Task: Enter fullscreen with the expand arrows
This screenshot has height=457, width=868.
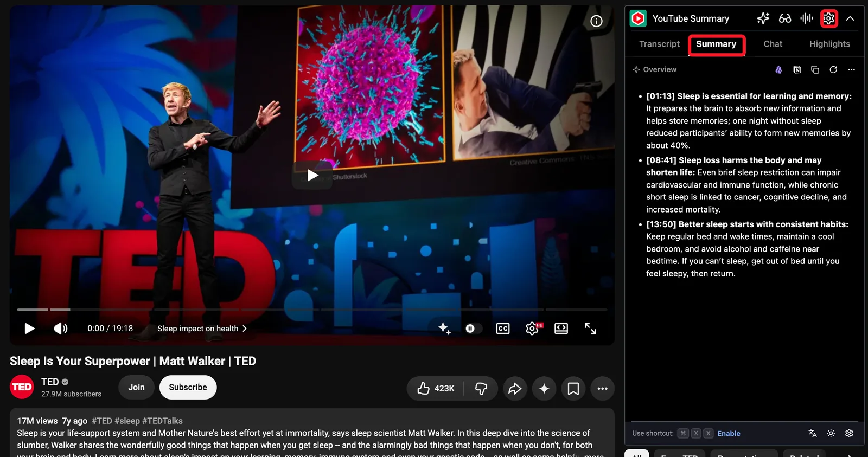Action: (x=590, y=329)
